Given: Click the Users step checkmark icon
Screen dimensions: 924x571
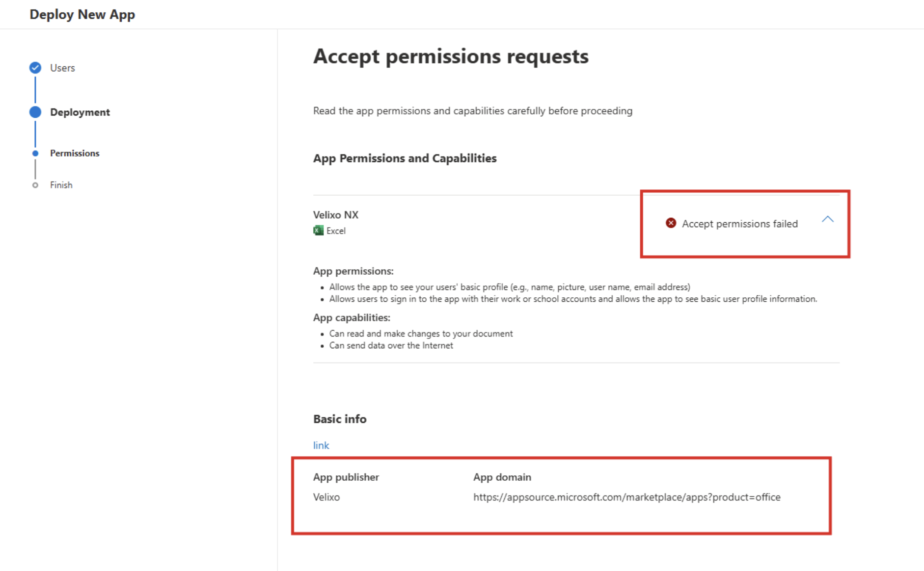Looking at the screenshot, I should coord(35,68).
